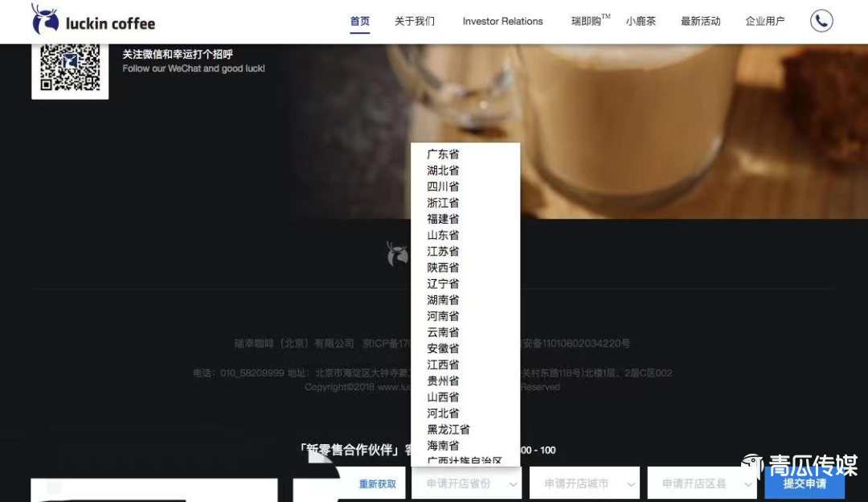Expand the 申请开店区县 dropdown

(x=702, y=483)
